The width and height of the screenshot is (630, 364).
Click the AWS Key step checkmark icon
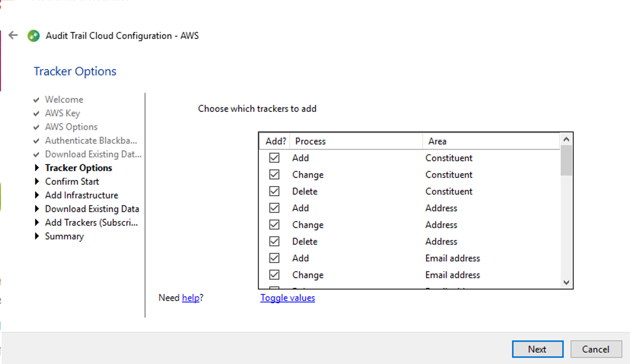point(37,114)
